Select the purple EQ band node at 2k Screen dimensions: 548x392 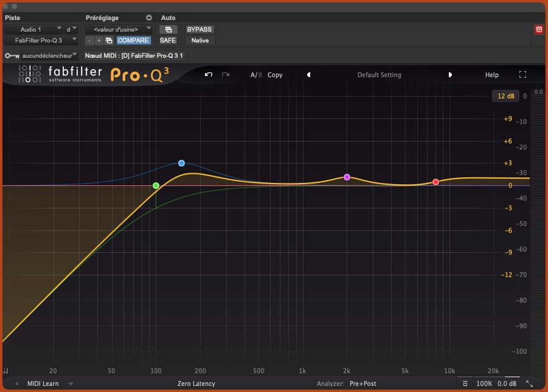pos(347,177)
